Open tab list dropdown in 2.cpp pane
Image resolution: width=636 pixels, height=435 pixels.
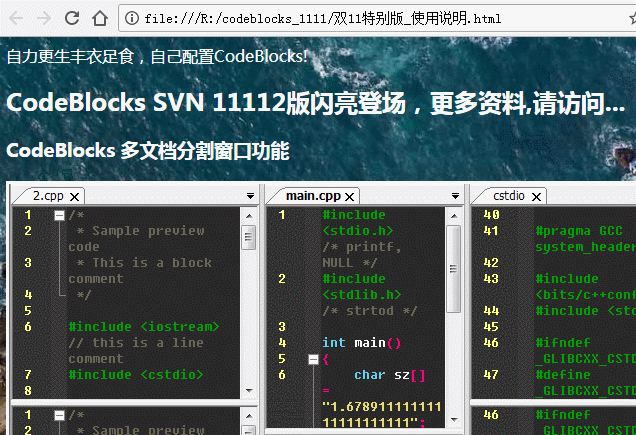point(250,196)
